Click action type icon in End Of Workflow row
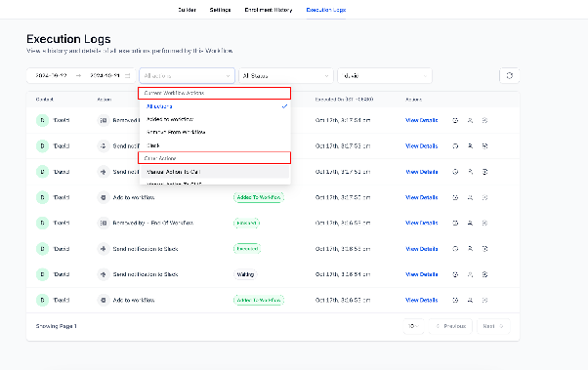The image size is (588, 370). point(104,223)
